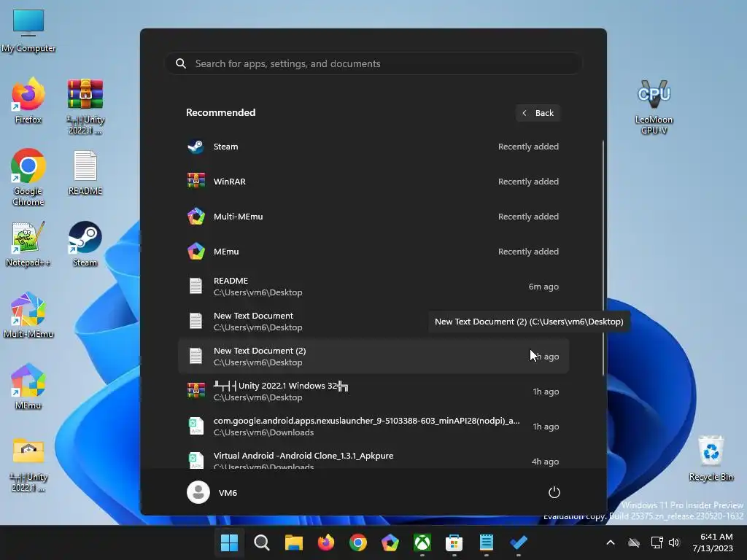
Task: Open Xbox app on taskbar
Action: coord(422,542)
